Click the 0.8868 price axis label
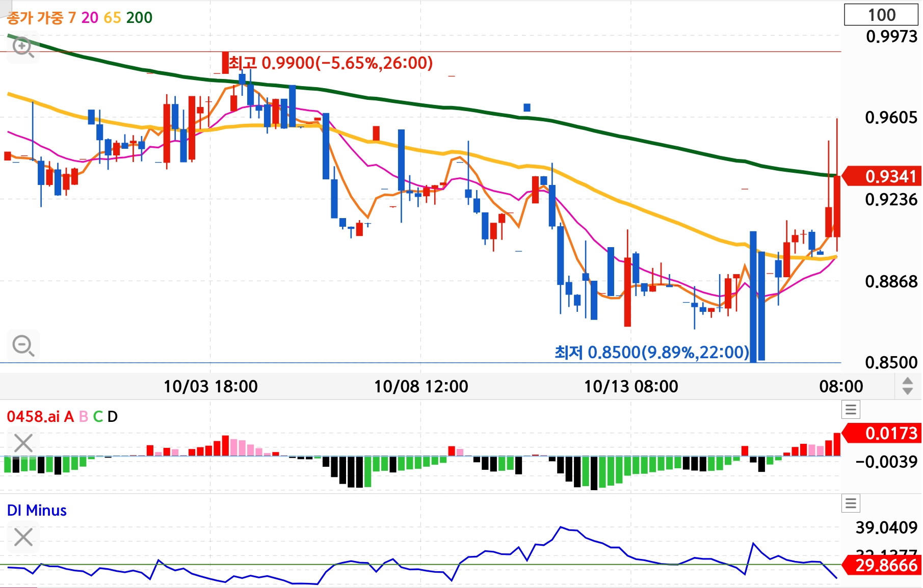 [891, 281]
